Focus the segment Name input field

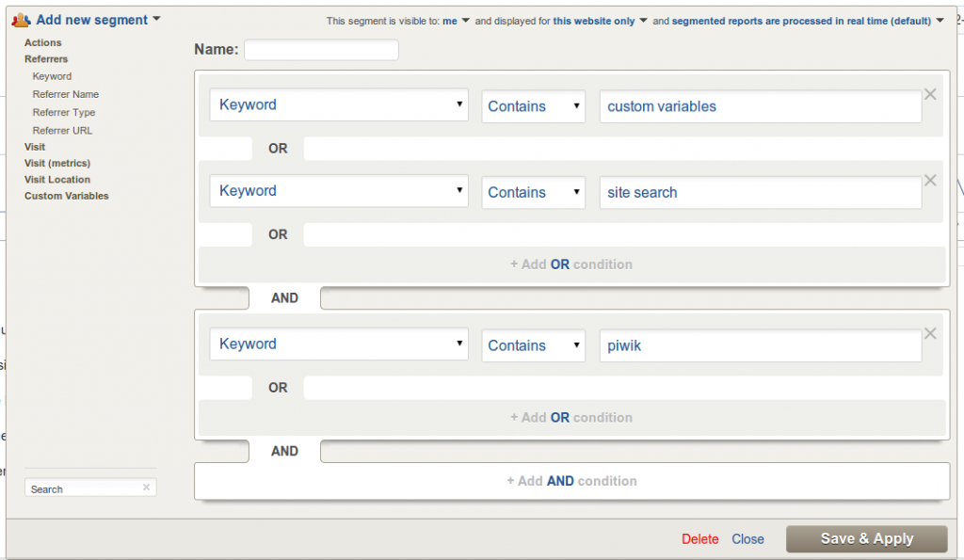click(321, 50)
